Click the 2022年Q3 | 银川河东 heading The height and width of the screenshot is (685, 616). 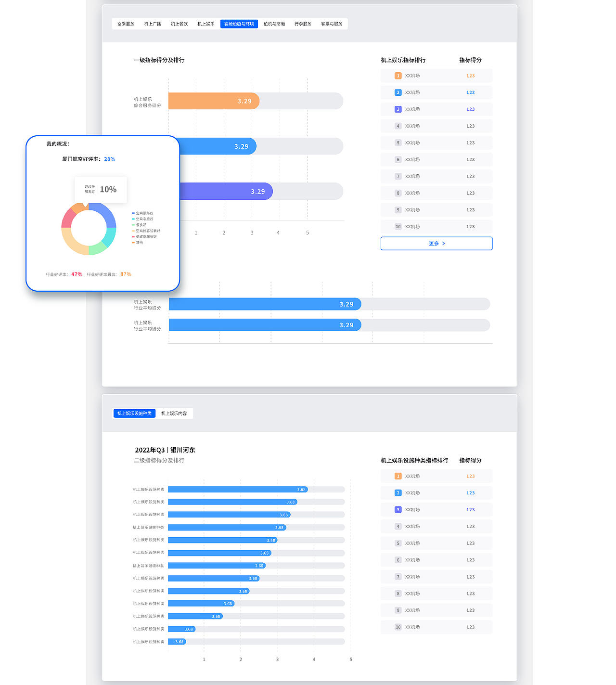[165, 450]
